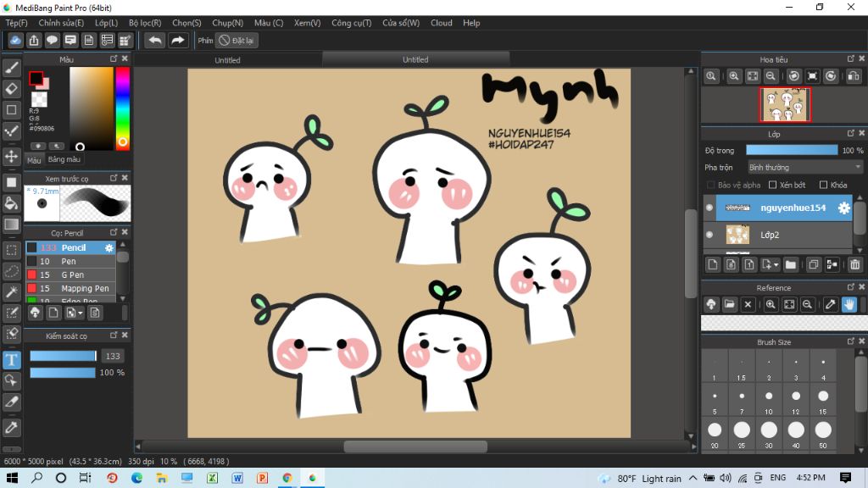
Task: Hide the Lớp2 layer
Action: tap(709, 235)
